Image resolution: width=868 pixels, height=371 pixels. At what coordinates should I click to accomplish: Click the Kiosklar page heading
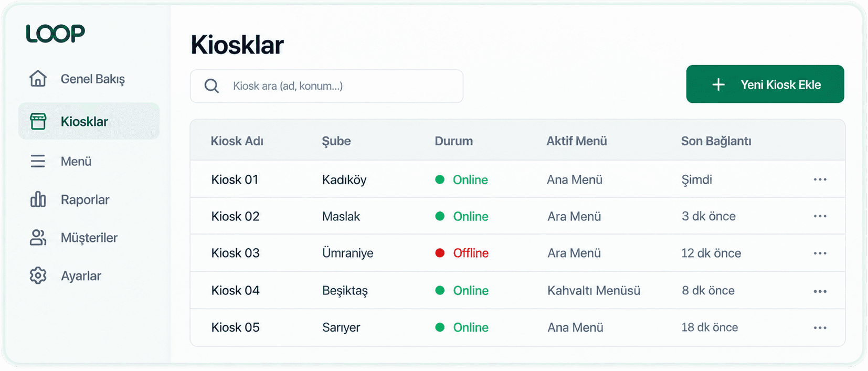(x=237, y=45)
